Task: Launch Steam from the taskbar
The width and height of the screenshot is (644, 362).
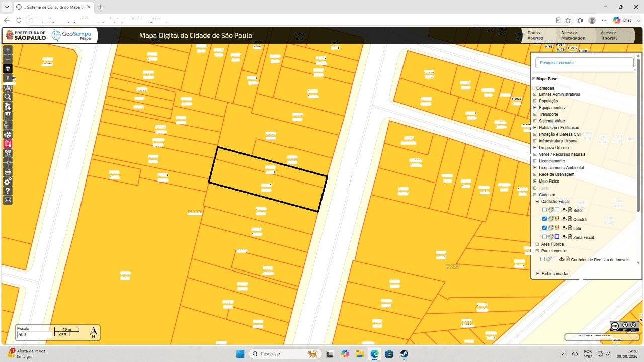Action: (x=404, y=354)
